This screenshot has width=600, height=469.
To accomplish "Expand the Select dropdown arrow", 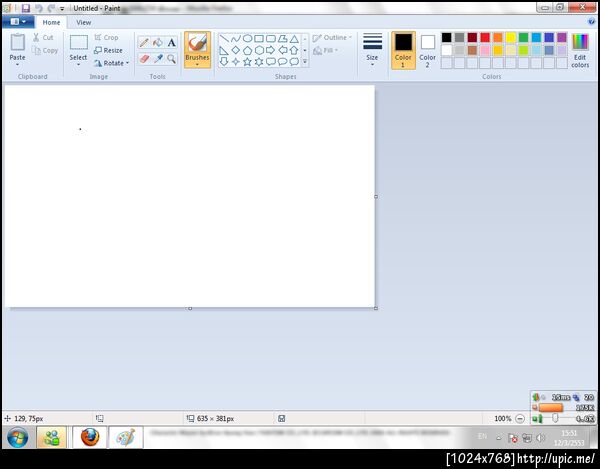I will pyautogui.click(x=78, y=65).
